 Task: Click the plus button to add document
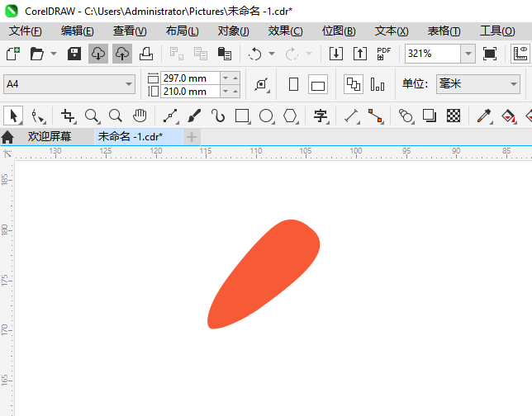192,137
